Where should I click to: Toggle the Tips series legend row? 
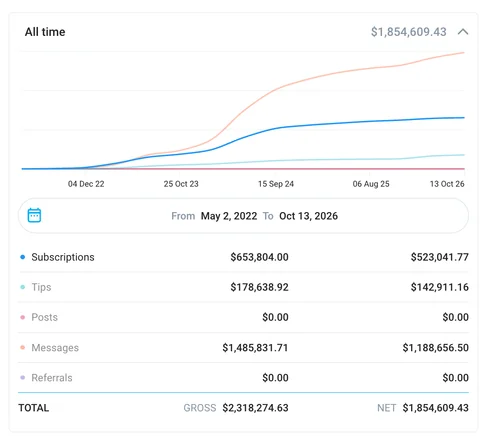click(243, 287)
